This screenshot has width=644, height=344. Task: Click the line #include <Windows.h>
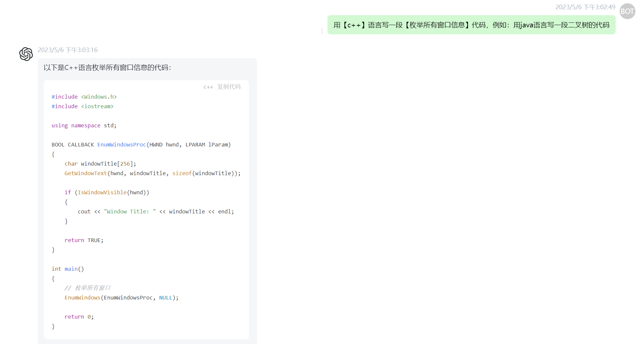[x=84, y=97]
